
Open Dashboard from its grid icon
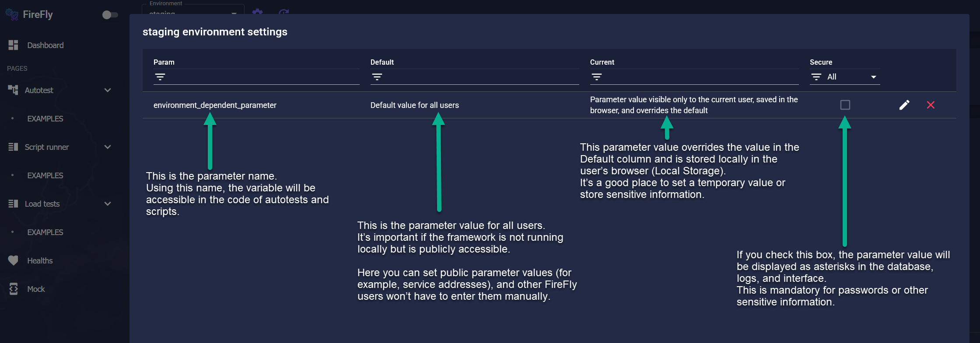[13, 45]
